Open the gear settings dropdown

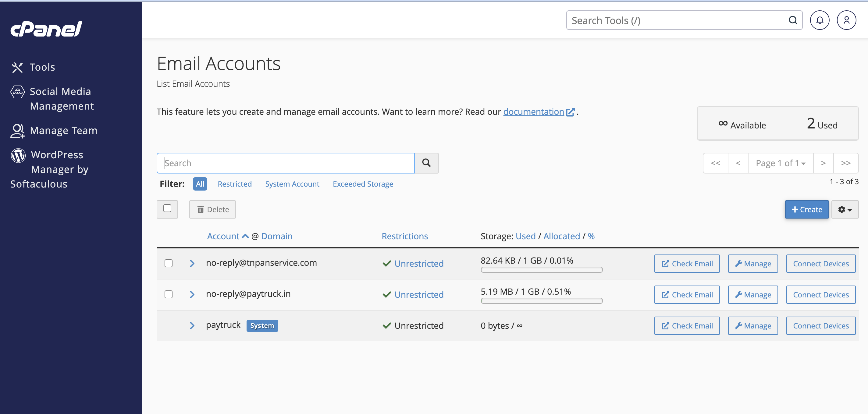pyautogui.click(x=844, y=209)
